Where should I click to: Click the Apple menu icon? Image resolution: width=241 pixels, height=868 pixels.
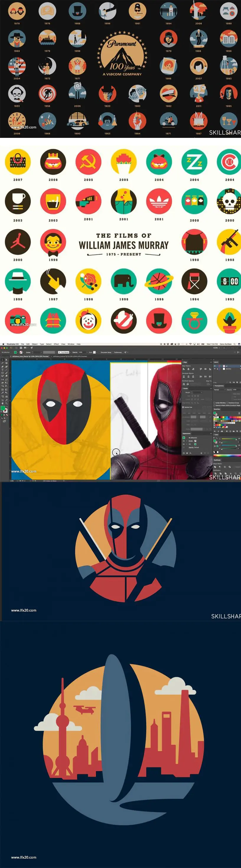pos(3,344)
